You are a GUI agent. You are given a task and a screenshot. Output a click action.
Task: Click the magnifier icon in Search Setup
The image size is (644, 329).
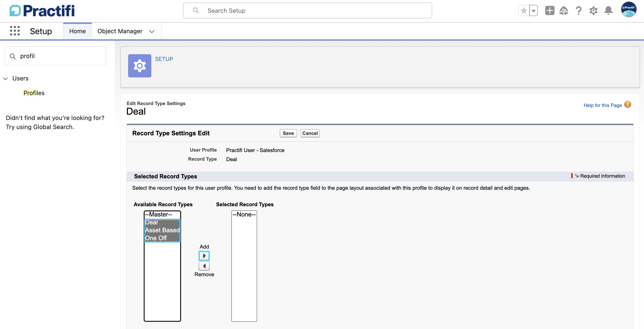click(196, 10)
